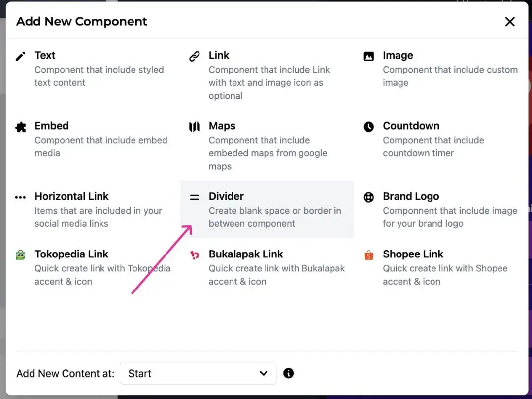The image size is (532, 399).
Task: Click the chain link icon
Action: (x=195, y=56)
